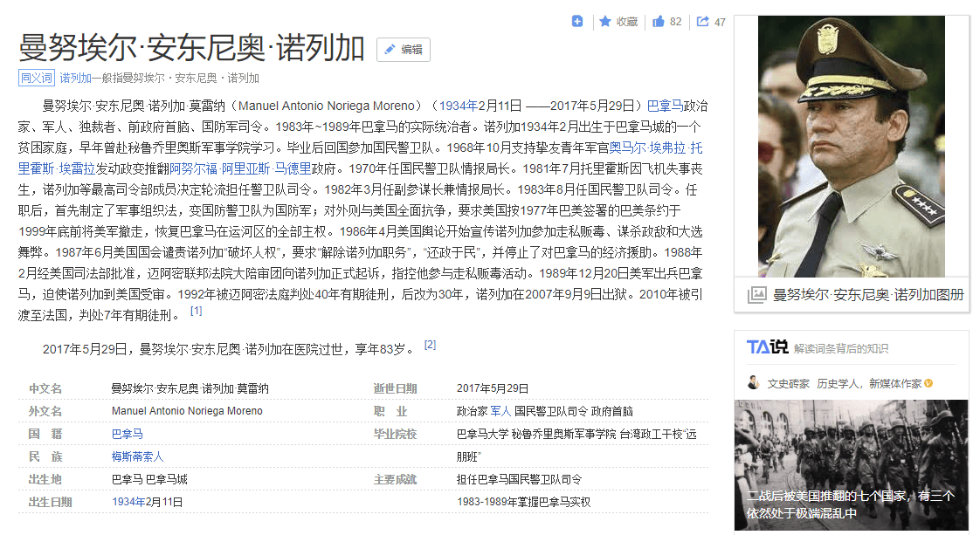Click the 毕业院校 field label
The width and height of the screenshot is (980, 535).
point(395,434)
